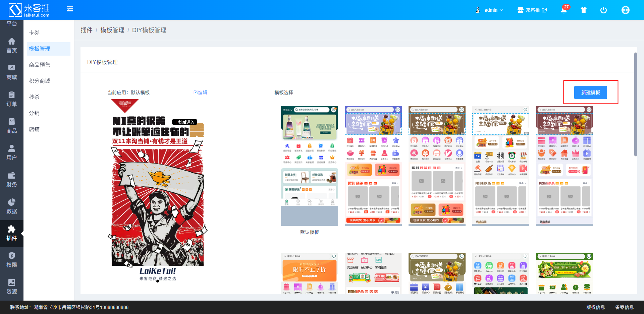Open 商城 mall icon in sidebar
The image size is (644, 314).
pyautogui.click(x=12, y=72)
